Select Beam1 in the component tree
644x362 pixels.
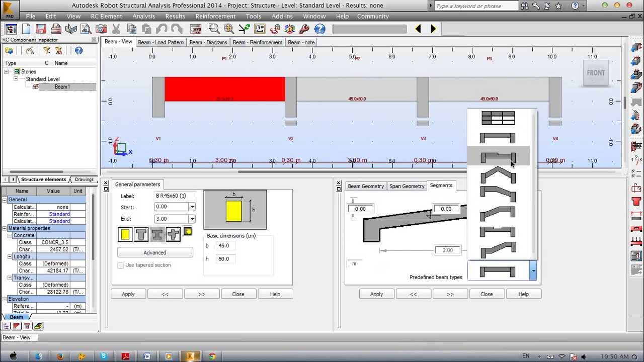[x=62, y=86]
